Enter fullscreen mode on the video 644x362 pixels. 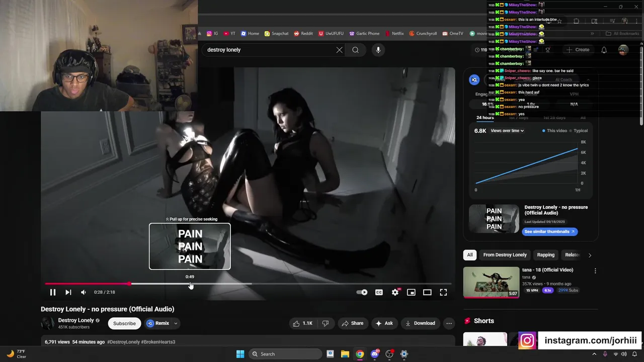(x=443, y=292)
